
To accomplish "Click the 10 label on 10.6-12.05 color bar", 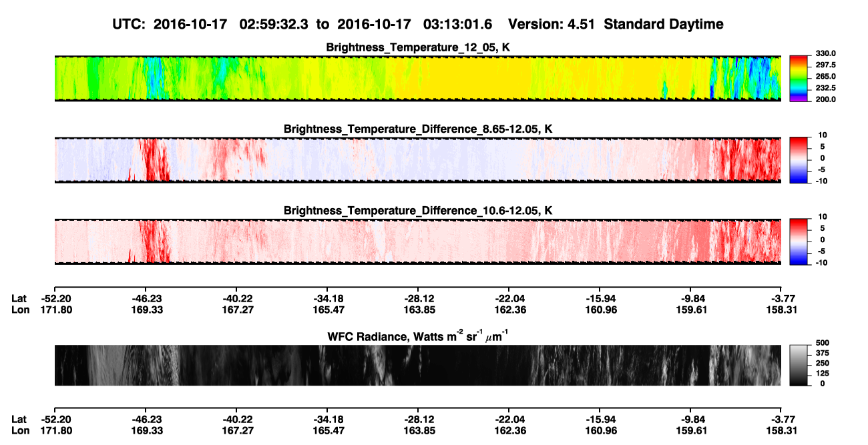I will click(x=823, y=217).
